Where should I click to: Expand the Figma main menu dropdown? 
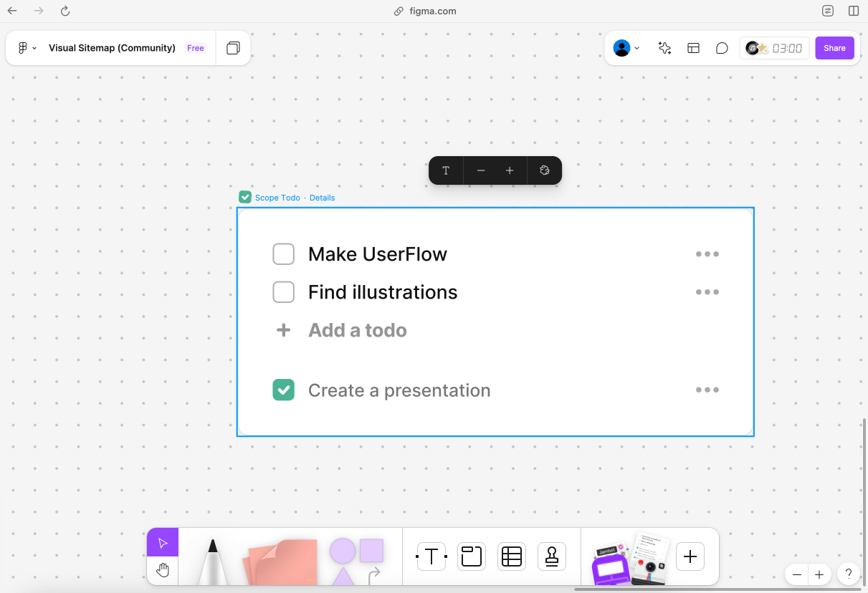[x=27, y=48]
